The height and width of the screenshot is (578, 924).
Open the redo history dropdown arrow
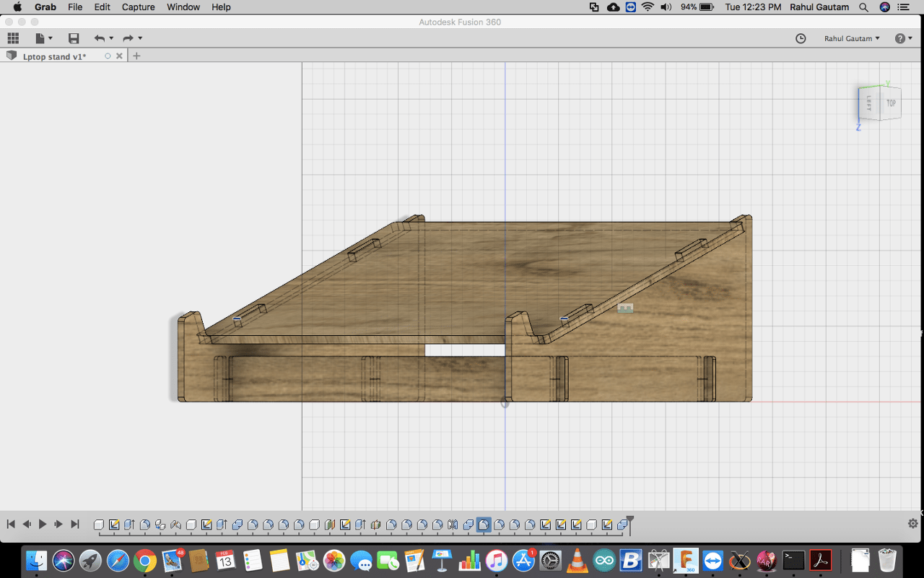click(140, 38)
